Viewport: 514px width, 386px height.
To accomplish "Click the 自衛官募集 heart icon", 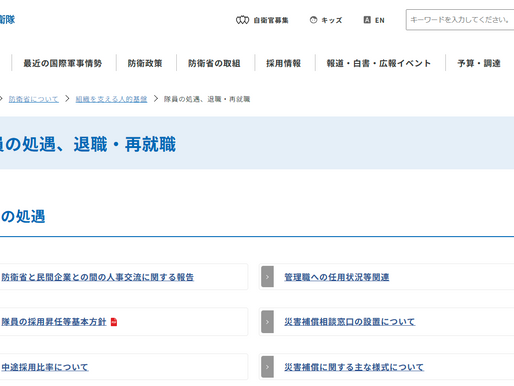I will pos(242,20).
